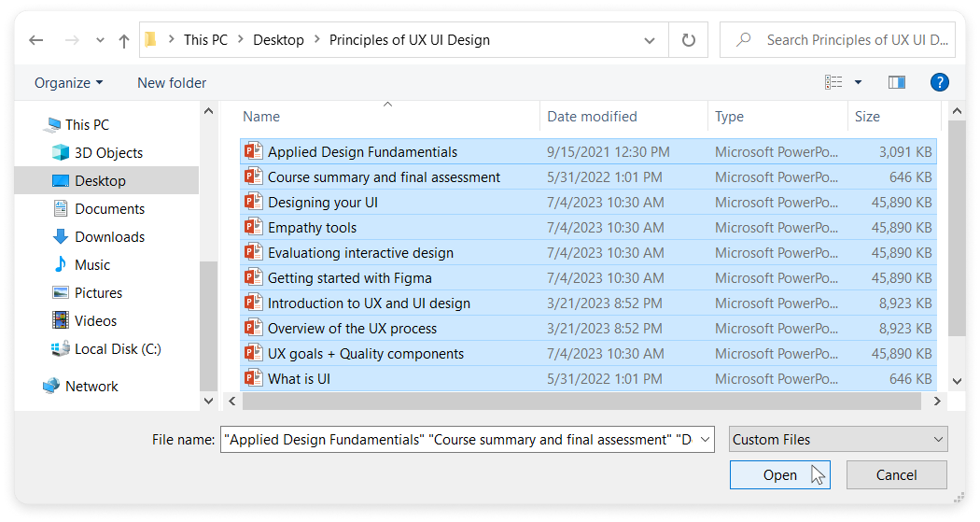Toggle the preview pane icon
Image resolution: width=980 pixels, height=522 pixels.
point(896,82)
